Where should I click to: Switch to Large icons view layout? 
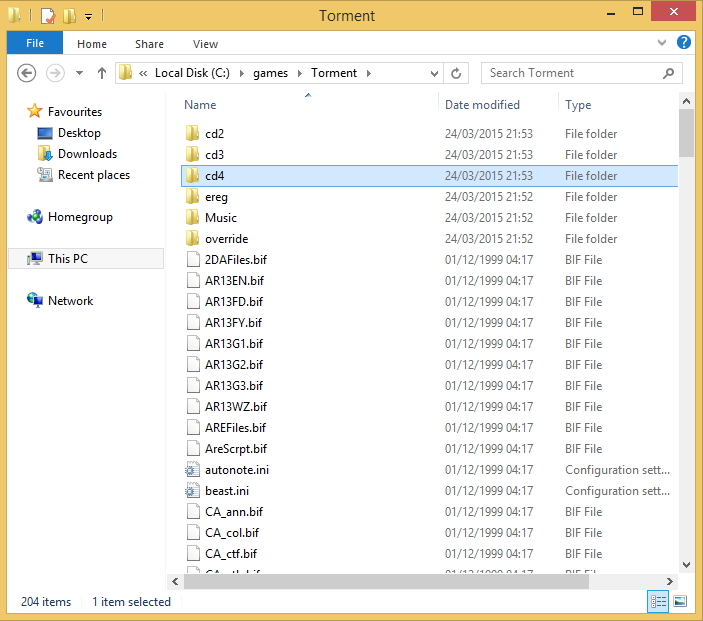click(680, 601)
